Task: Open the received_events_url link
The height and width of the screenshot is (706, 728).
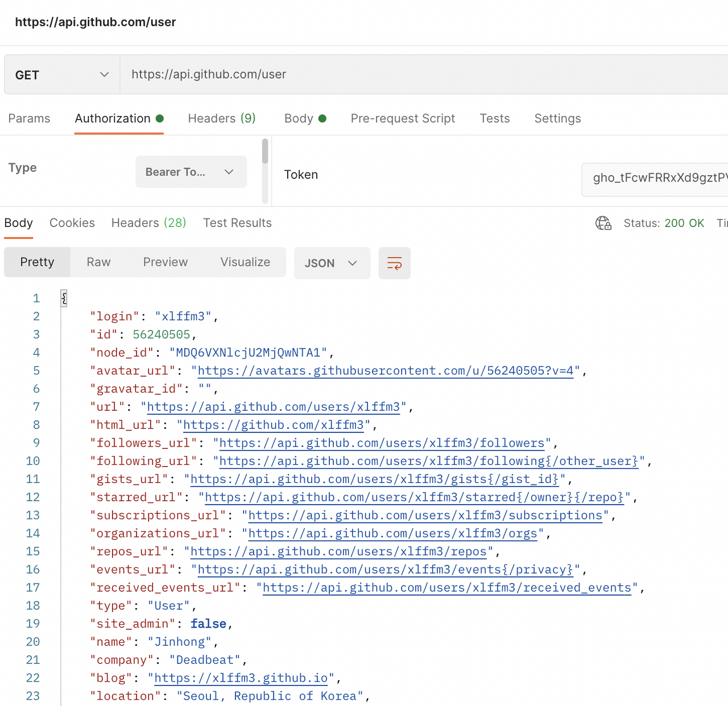Action: pyautogui.click(x=446, y=588)
